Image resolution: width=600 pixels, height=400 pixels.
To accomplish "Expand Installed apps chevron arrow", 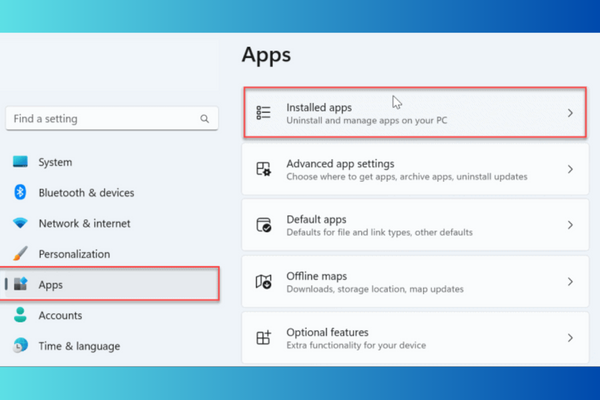I will 570,113.
